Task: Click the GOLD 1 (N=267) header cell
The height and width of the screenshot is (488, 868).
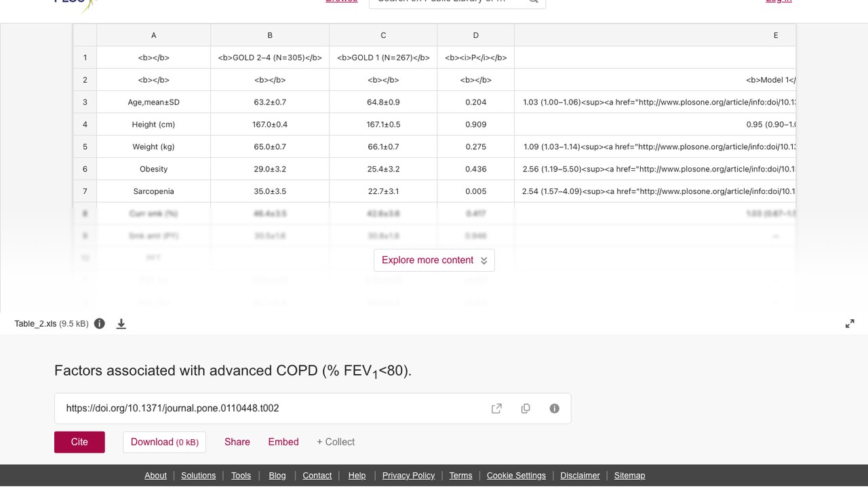Action: (383, 58)
